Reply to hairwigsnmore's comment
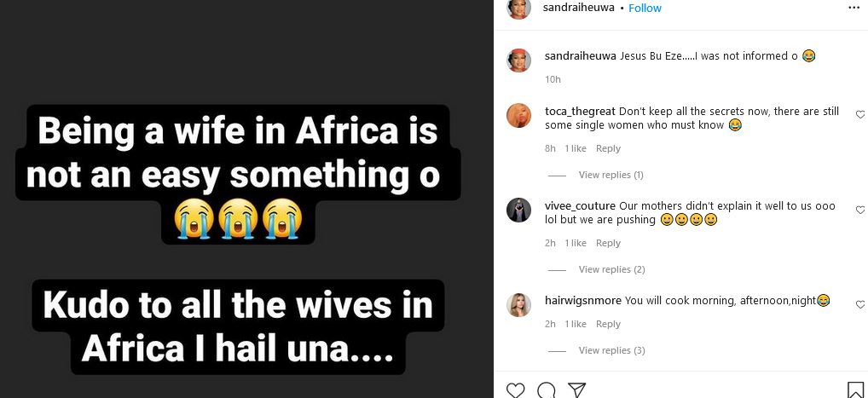This screenshot has height=398, width=868. [x=608, y=324]
